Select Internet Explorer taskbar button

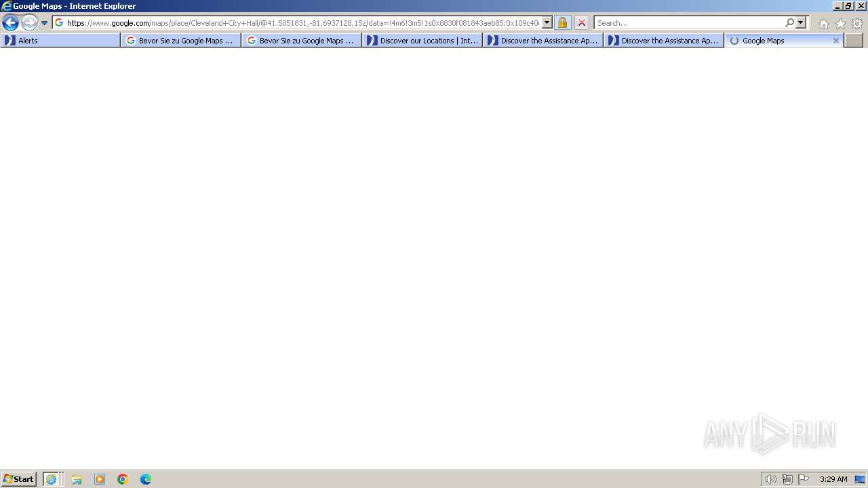[53, 479]
